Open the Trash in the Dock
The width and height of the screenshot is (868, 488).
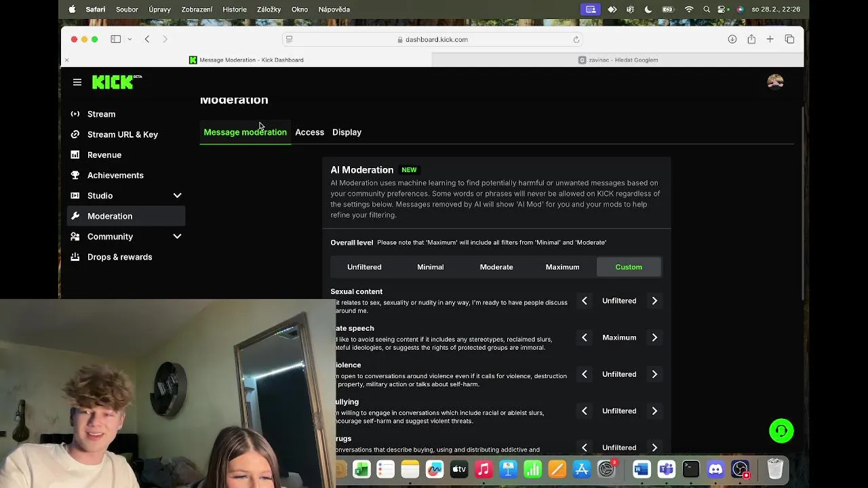[775, 469]
